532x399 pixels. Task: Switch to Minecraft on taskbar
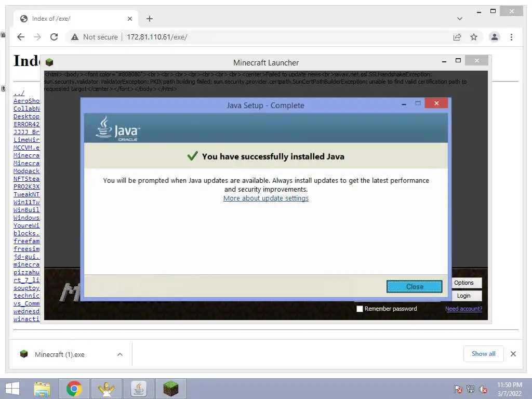(170, 389)
